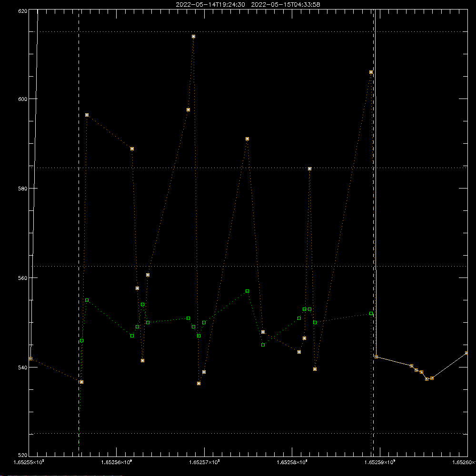Image resolution: width=476 pixels, height=476 pixels.
Task: Pick the orange data point near 584
Action: (x=310, y=169)
